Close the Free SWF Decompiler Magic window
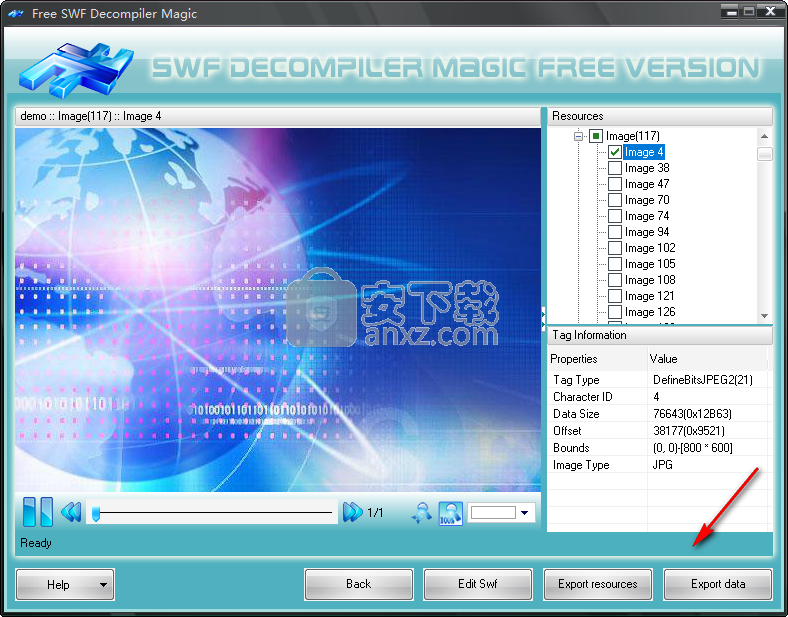The width and height of the screenshot is (788, 617). click(x=770, y=12)
